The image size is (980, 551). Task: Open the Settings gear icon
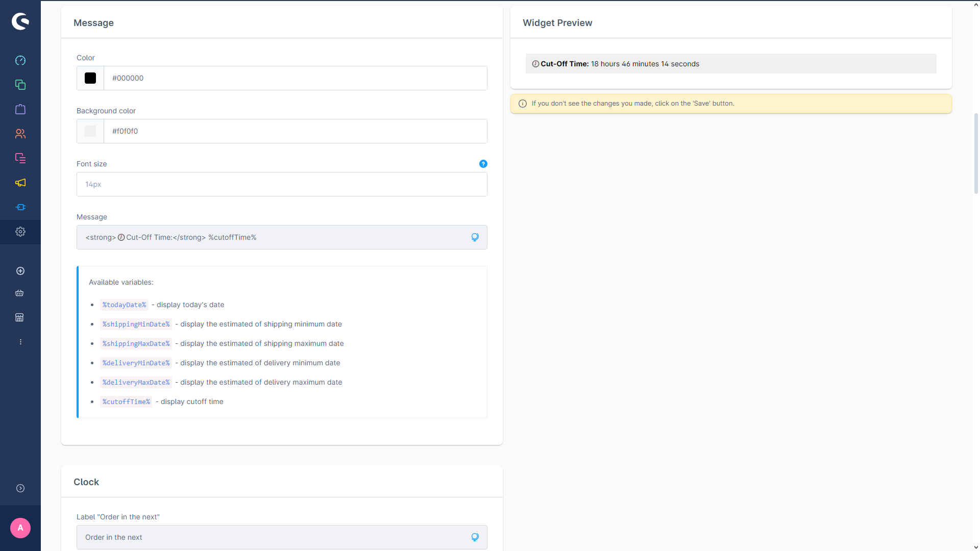(20, 232)
